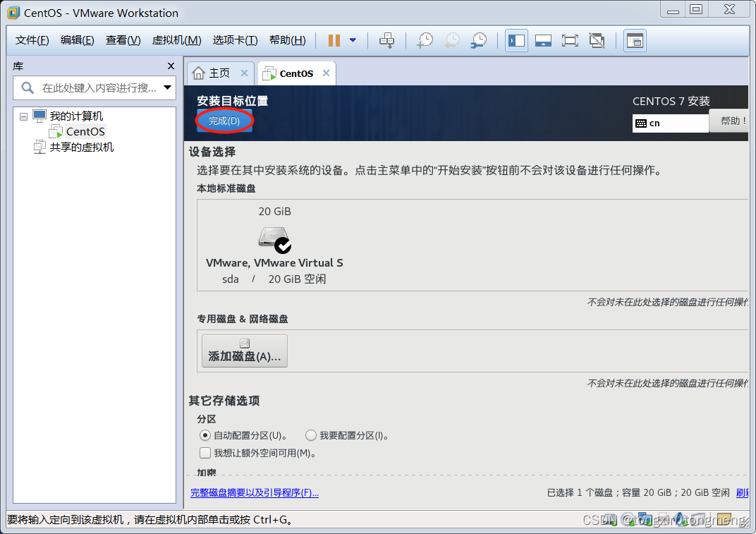Click the cn keyboard layout field
This screenshot has height=534, width=756.
tap(670, 123)
